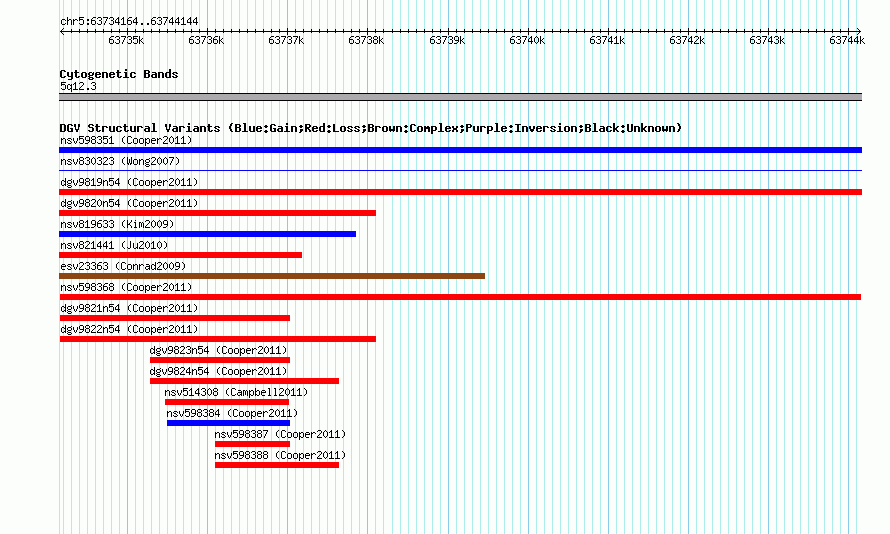Open variant label nsv819633 (Kim2009)
Image resolution: width=890 pixels, height=534 pixels.
coord(117,224)
